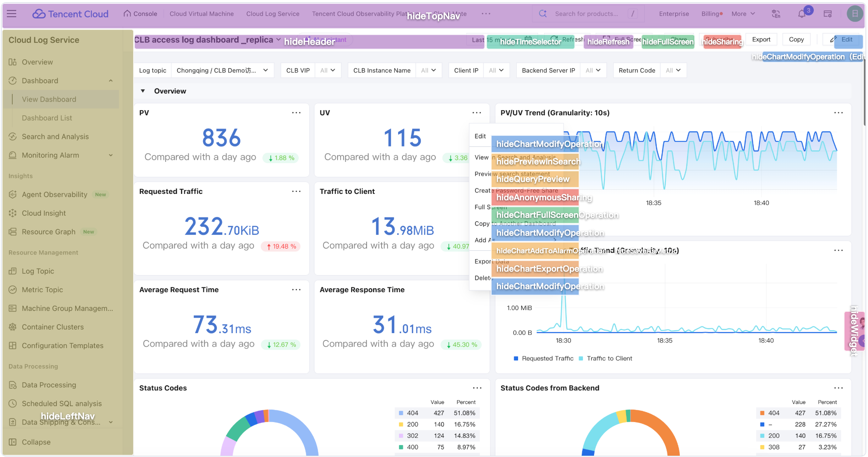Open Cloud Insight in sidebar

(44, 213)
